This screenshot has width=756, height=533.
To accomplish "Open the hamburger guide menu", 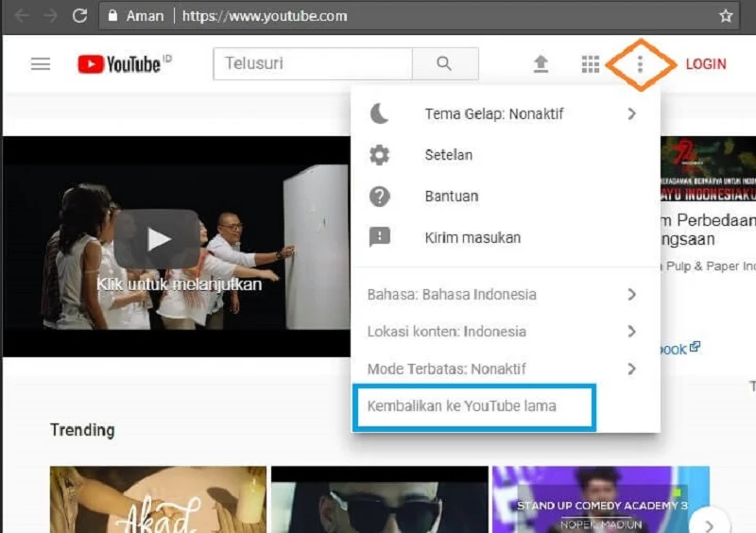I will (41, 63).
